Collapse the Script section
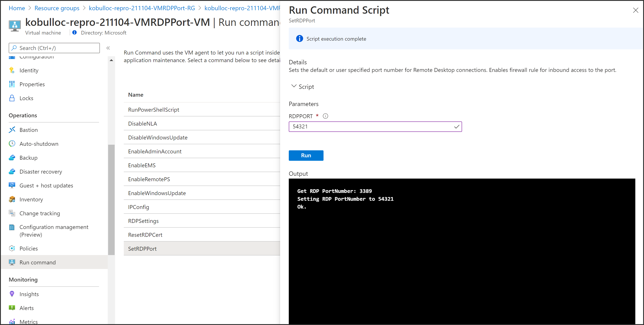The height and width of the screenshot is (325, 644). (294, 86)
